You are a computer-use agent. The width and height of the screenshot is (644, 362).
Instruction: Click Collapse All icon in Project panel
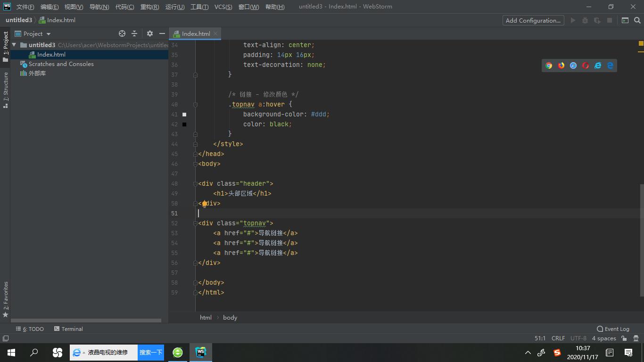(x=134, y=33)
